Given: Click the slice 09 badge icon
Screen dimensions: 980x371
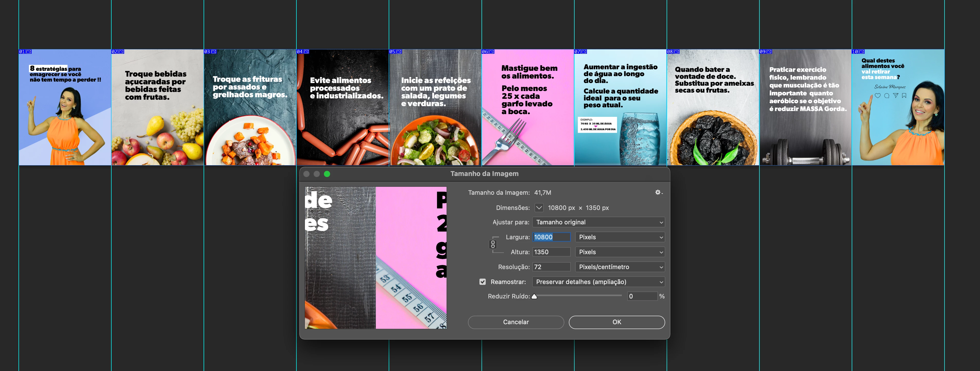Looking at the screenshot, I should coord(769,52).
